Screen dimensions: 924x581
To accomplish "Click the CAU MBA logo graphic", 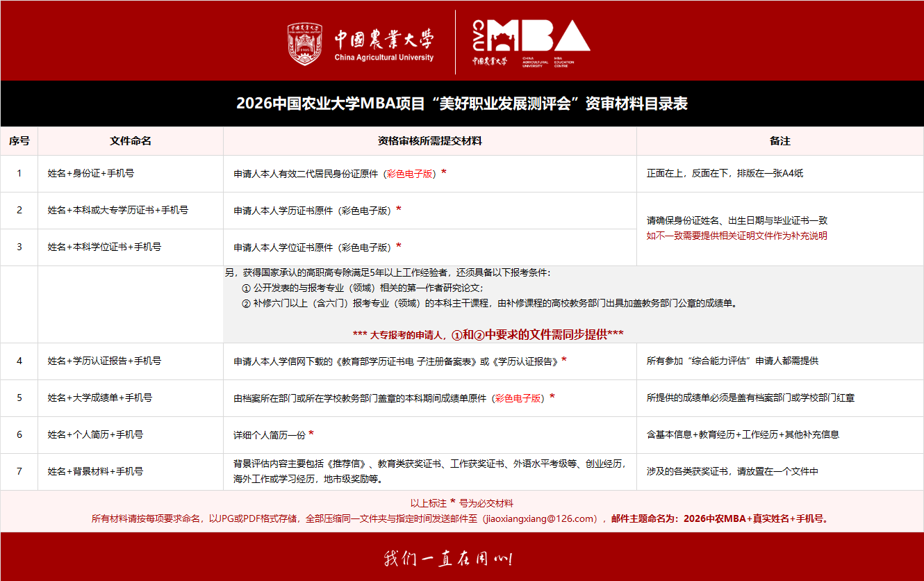I will click(531, 42).
